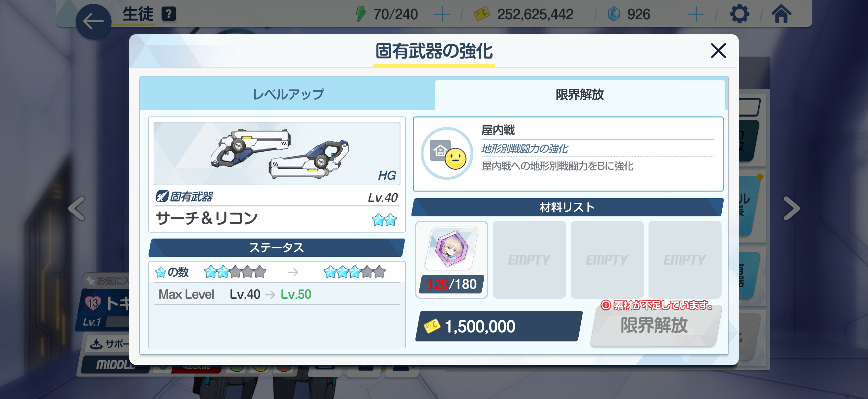The image size is (868, 399).
Task: Tap the credit currency icon in top bar
Action: [x=482, y=14]
